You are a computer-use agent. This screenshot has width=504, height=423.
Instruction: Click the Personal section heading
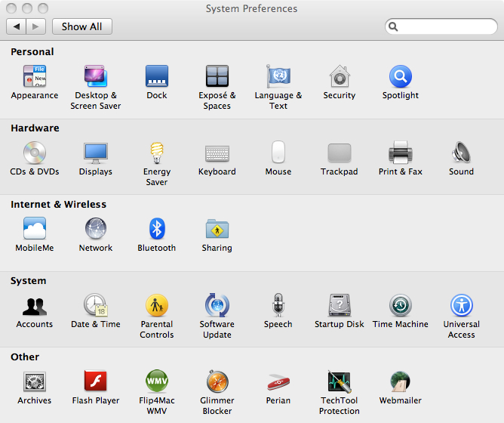click(32, 52)
